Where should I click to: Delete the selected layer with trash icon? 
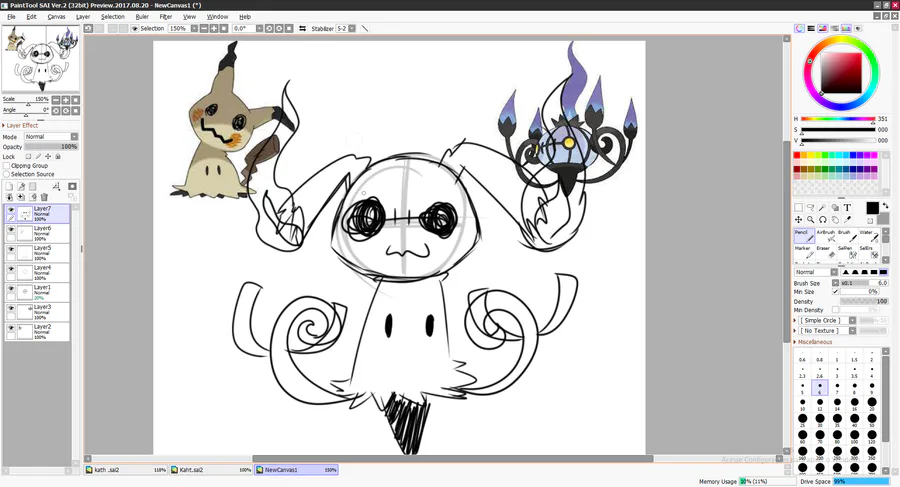[x=44, y=197]
